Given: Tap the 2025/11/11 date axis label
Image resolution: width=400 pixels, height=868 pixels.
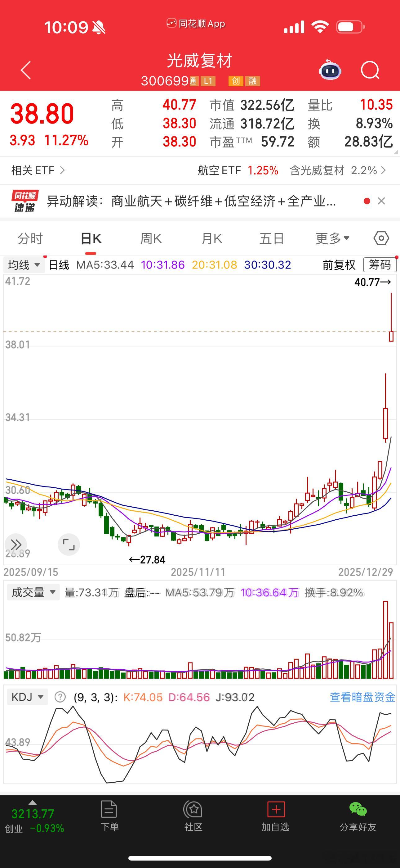Looking at the screenshot, I should [x=198, y=572].
